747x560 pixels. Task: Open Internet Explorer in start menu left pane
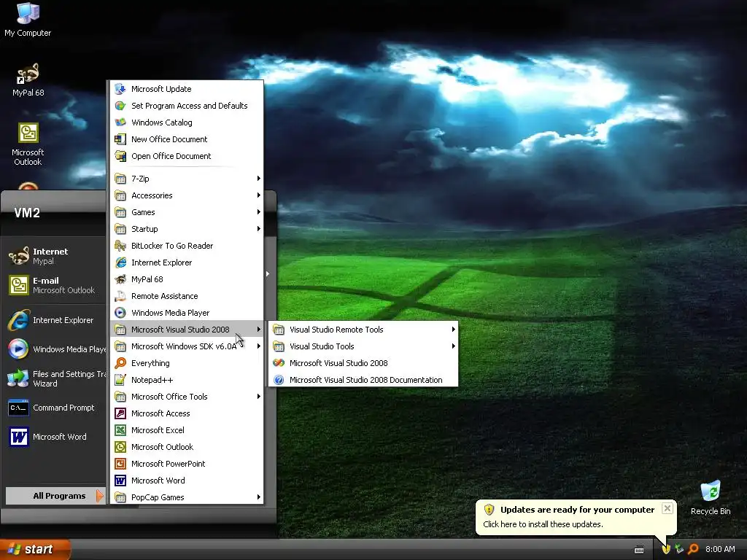[55, 320]
